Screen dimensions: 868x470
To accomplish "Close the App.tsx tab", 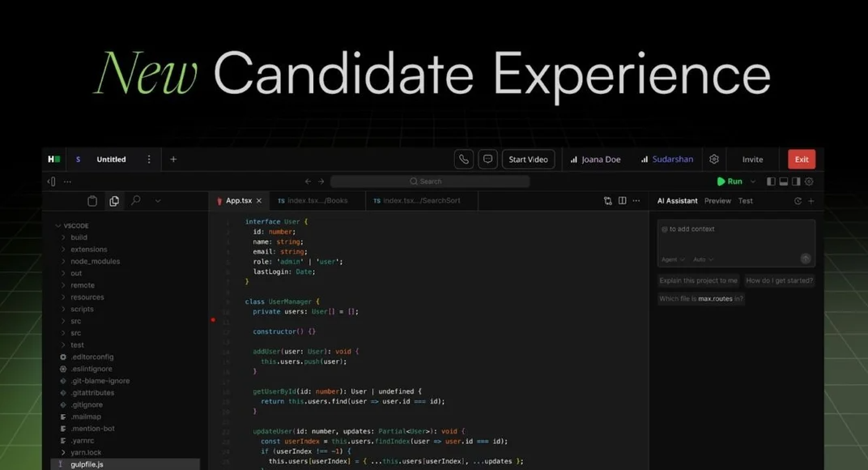I will 259,201.
